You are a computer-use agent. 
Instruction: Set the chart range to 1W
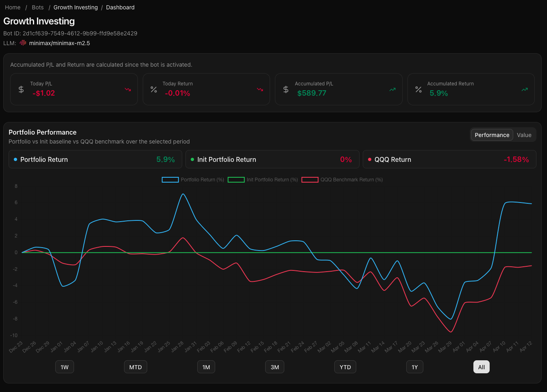[x=65, y=367]
